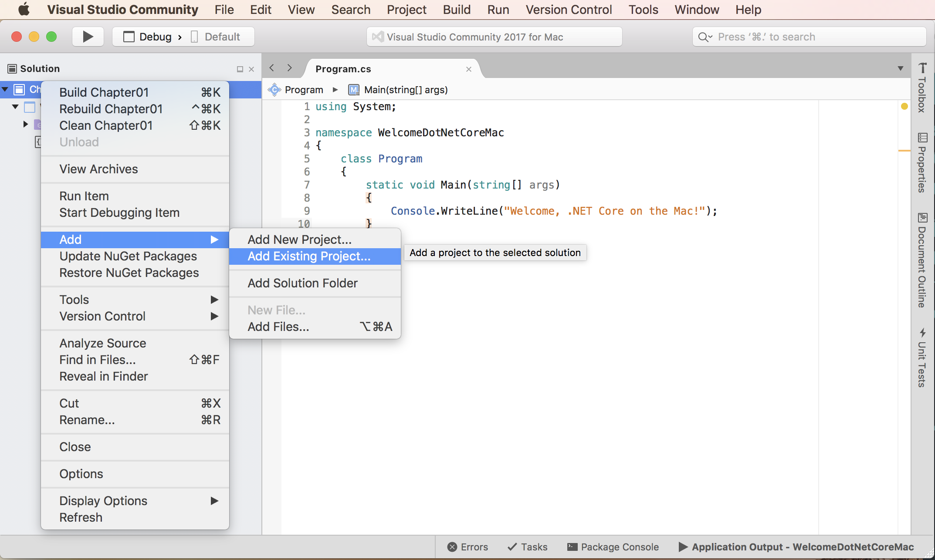935x560 pixels.
Task: Select Clean Chapter01
Action: (135, 125)
